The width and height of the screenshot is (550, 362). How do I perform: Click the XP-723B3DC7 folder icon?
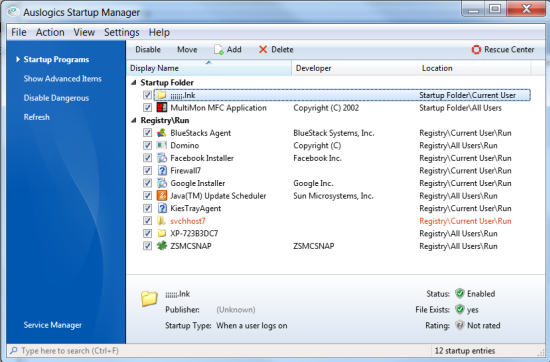[162, 233]
